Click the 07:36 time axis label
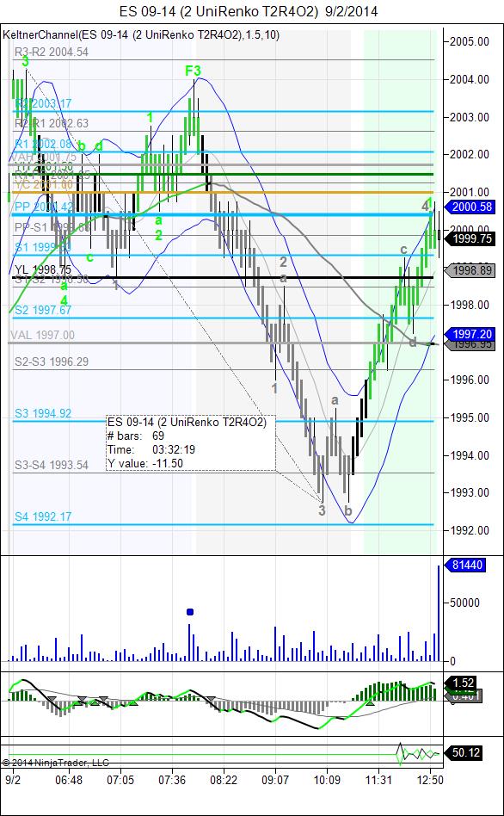The width and height of the screenshot is (504, 816). tap(172, 780)
